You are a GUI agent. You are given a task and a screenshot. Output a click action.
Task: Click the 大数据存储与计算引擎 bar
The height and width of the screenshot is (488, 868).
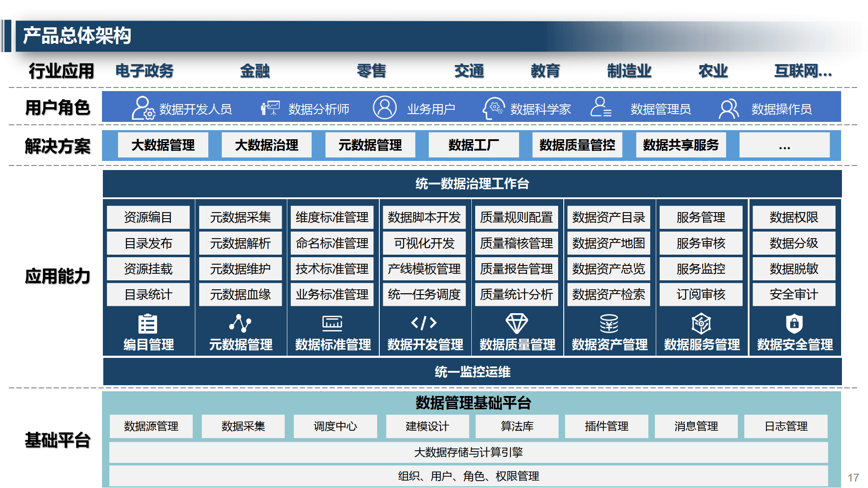pyautogui.click(x=468, y=452)
